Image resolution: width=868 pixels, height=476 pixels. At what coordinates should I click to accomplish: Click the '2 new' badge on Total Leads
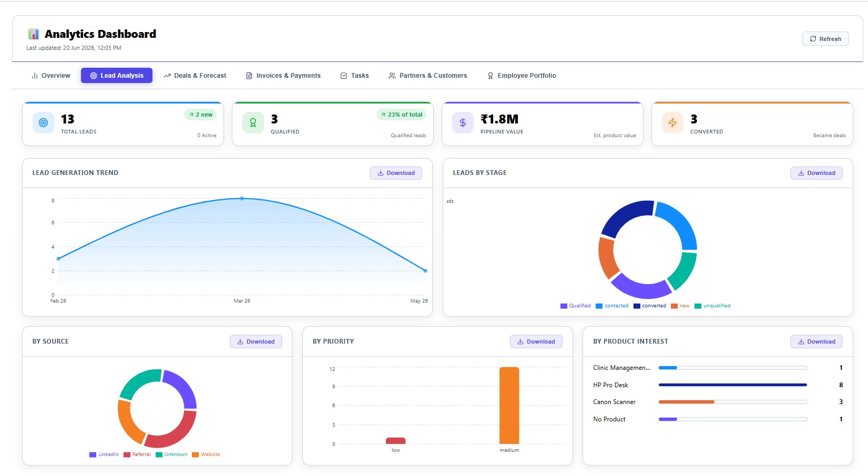tap(200, 115)
